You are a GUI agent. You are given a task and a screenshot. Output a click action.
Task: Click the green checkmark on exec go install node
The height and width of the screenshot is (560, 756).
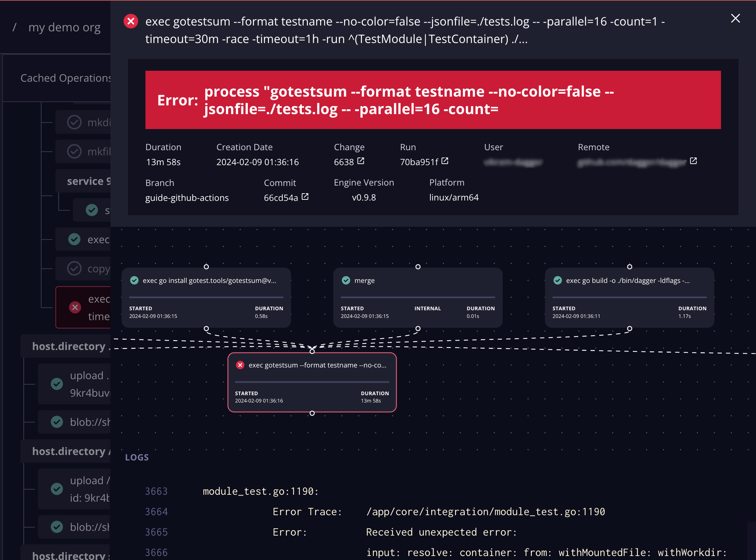[135, 281]
